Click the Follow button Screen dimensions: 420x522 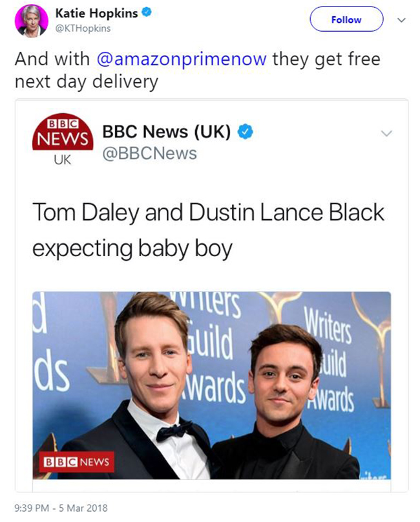(346, 19)
